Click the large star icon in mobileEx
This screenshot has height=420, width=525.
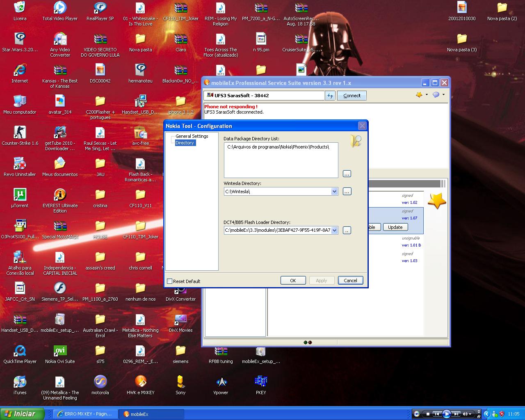[437, 201]
